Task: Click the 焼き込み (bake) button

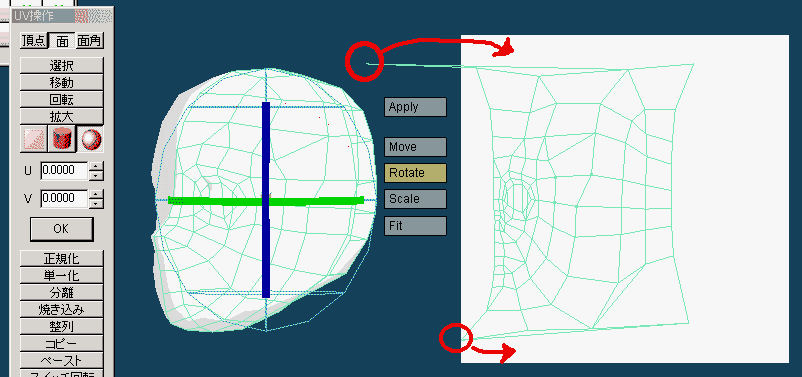Action: (61, 309)
